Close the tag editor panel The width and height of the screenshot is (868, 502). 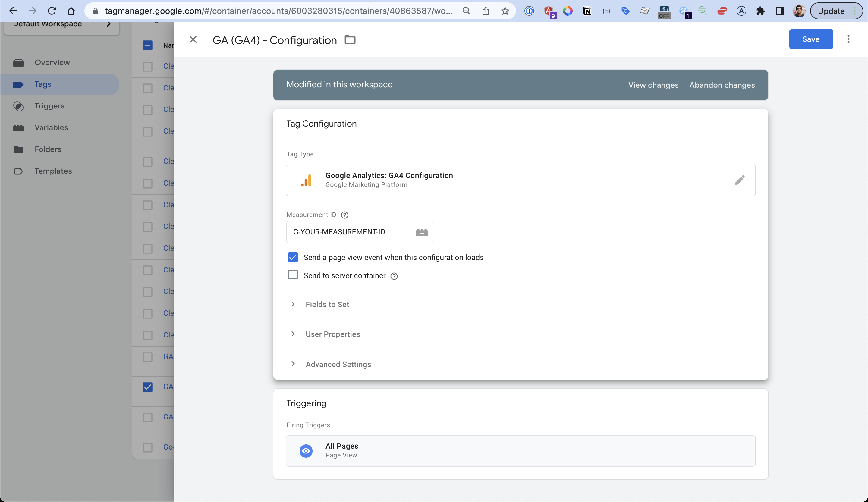193,39
